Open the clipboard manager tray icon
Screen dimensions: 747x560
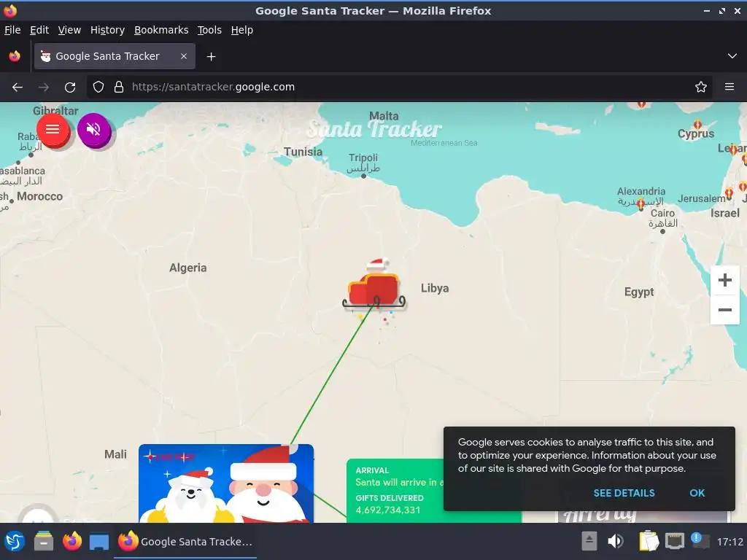pos(649,542)
